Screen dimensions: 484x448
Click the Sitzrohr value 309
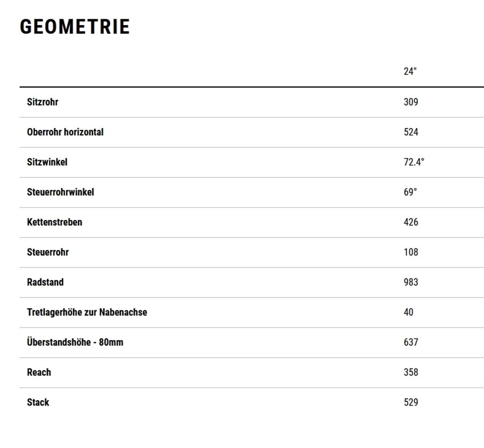pos(411,102)
